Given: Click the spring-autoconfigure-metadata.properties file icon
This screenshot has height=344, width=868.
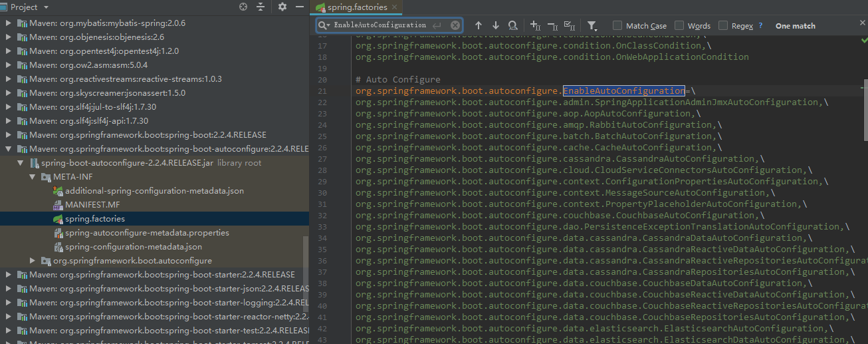Looking at the screenshot, I should 58,233.
